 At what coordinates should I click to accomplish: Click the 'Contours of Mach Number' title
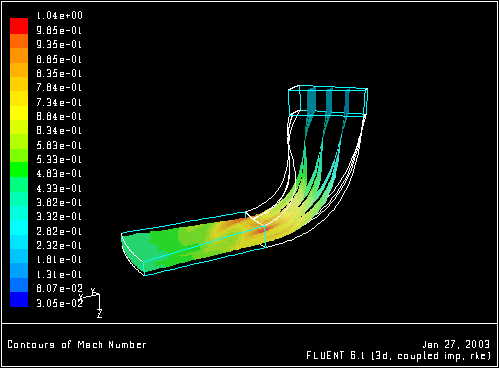pos(77,345)
